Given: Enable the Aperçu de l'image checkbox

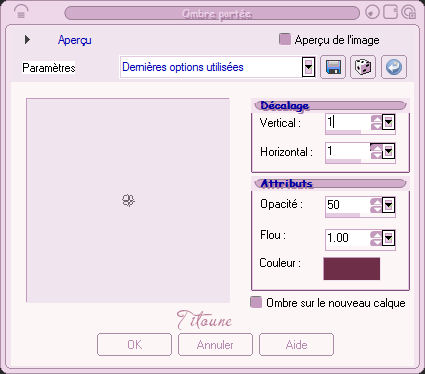Looking at the screenshot, I should coord(284,39).
